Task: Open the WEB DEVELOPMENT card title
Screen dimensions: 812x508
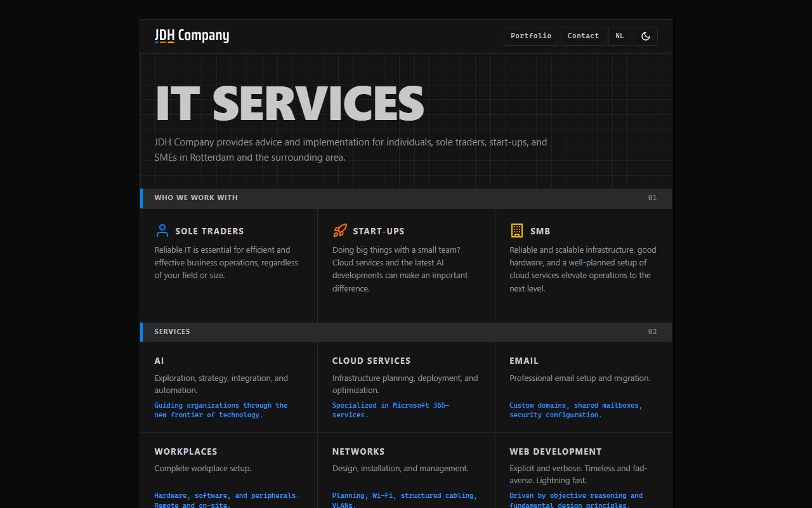Action: [556, 451]
